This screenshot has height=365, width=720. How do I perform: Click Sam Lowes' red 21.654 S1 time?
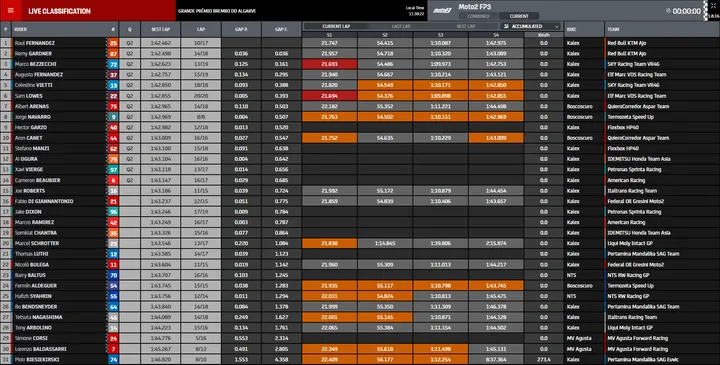(329, 96)
